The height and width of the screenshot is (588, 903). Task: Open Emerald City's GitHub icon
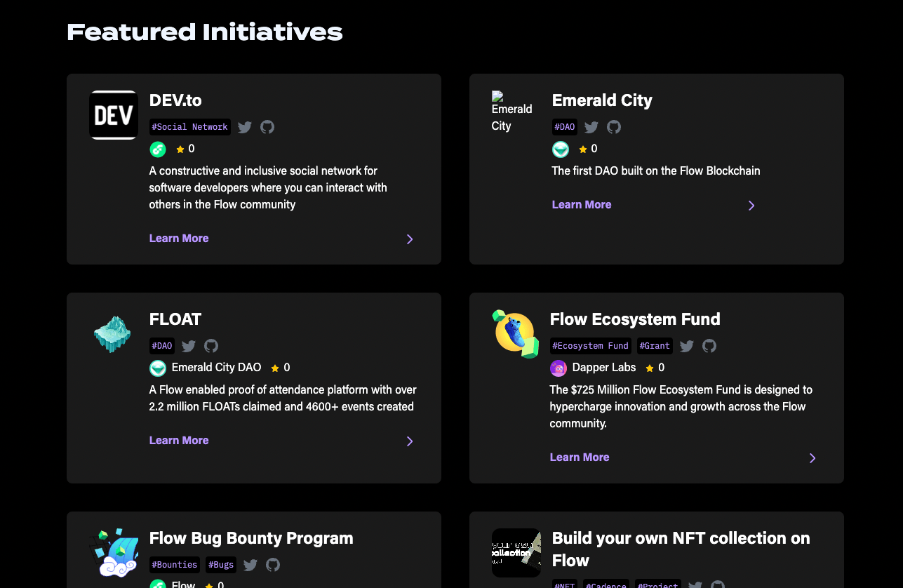coord(614,127)
